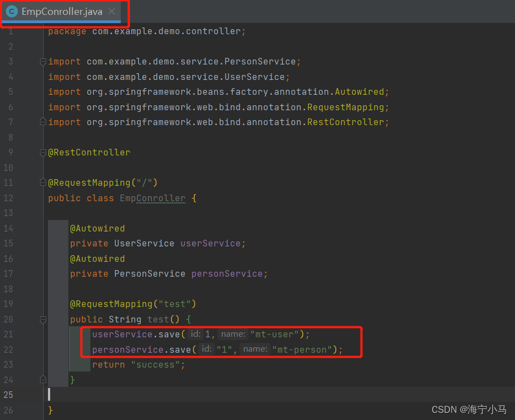Viewport: 515px width, 420px height.
Task: Click the name: parameter hint on line 22
Action: click(255, 349)
